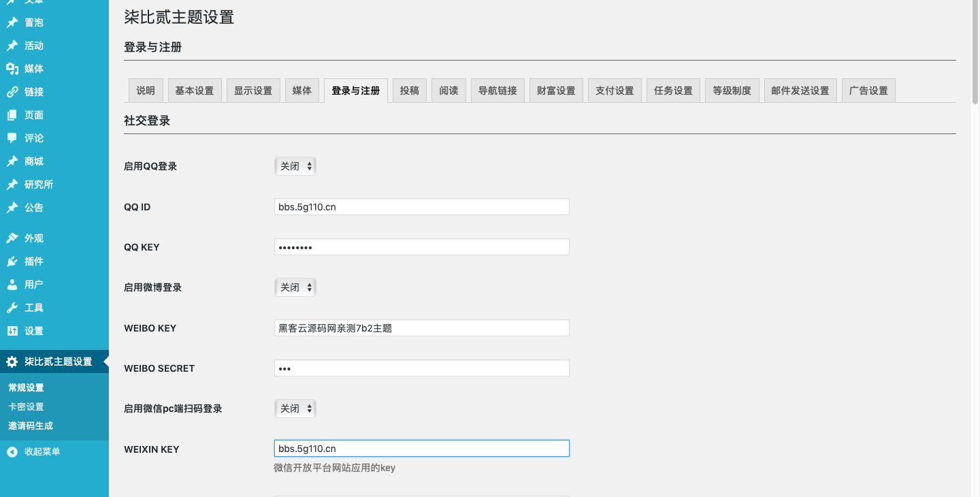
Task: Click the 外观 appearance paintbrush icon
Action: pyautogui.click(x=12, y=238)
